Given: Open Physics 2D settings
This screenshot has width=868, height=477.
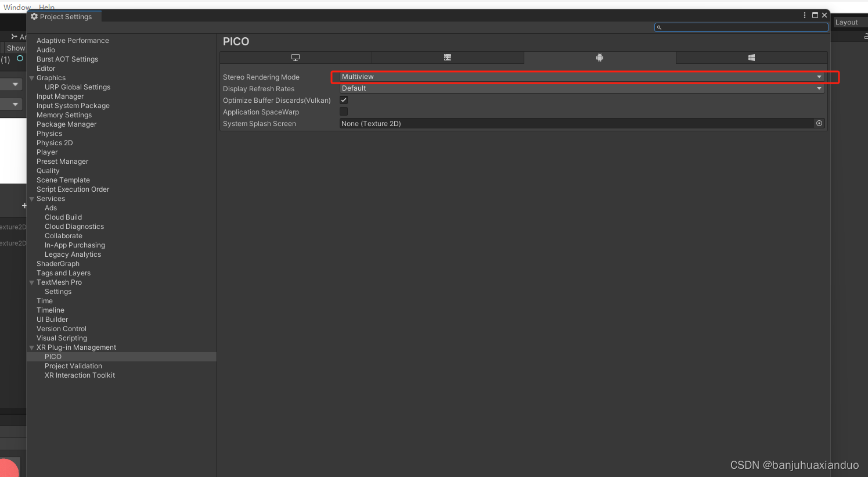Looking at the screenshot, I should (x=55, y=143).
